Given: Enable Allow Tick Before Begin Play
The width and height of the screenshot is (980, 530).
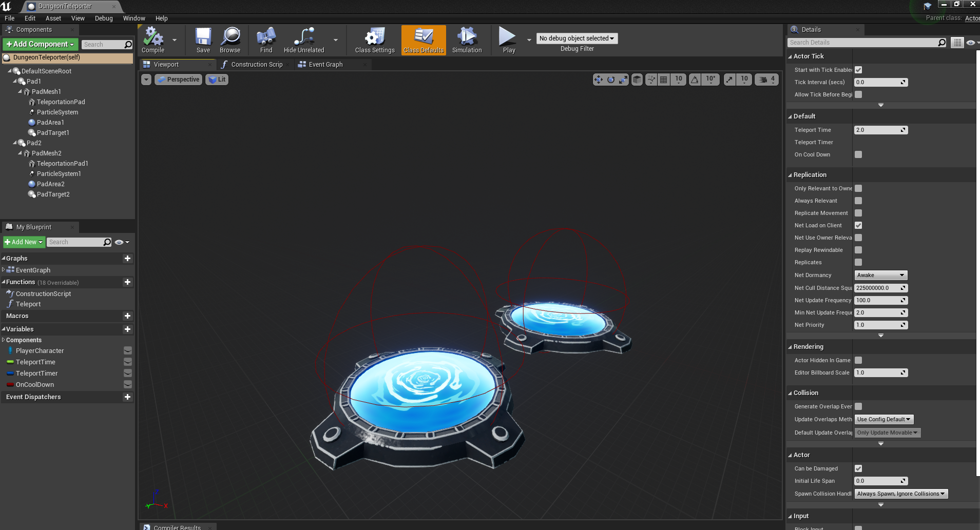Looking at the screenshot, I should (x=858, y=94).
